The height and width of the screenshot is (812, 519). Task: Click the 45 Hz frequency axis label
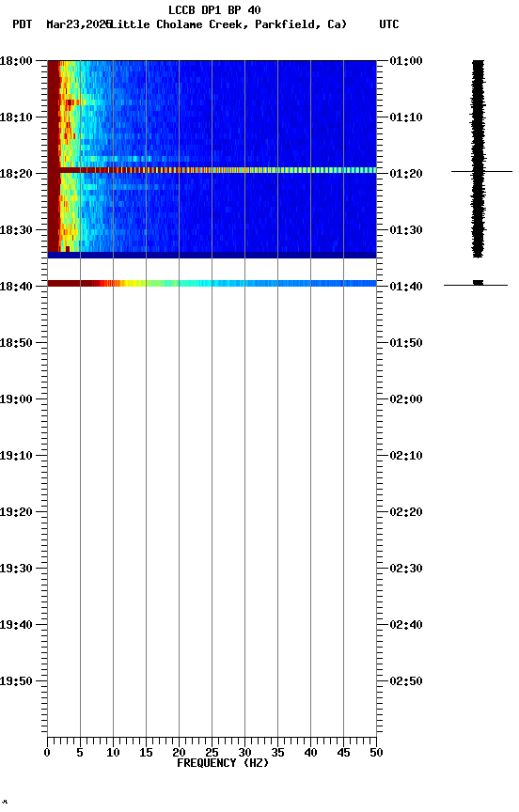pyautogui.click(x=343, y=753)
